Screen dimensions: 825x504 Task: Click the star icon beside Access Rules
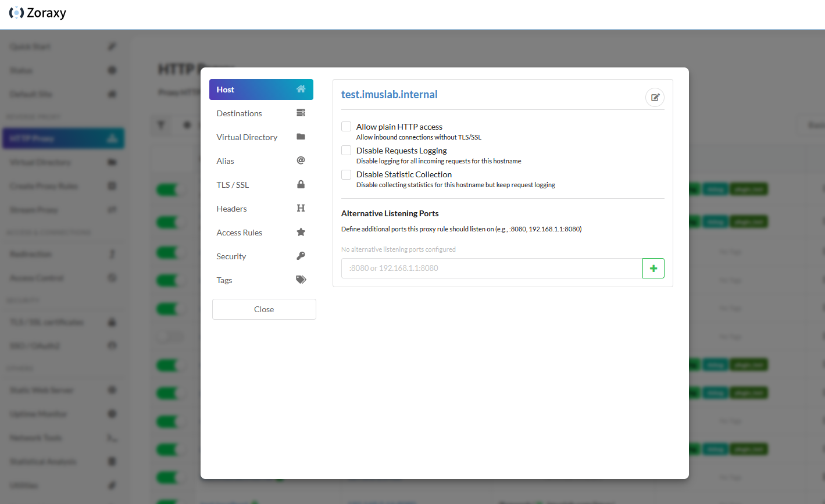301,232
